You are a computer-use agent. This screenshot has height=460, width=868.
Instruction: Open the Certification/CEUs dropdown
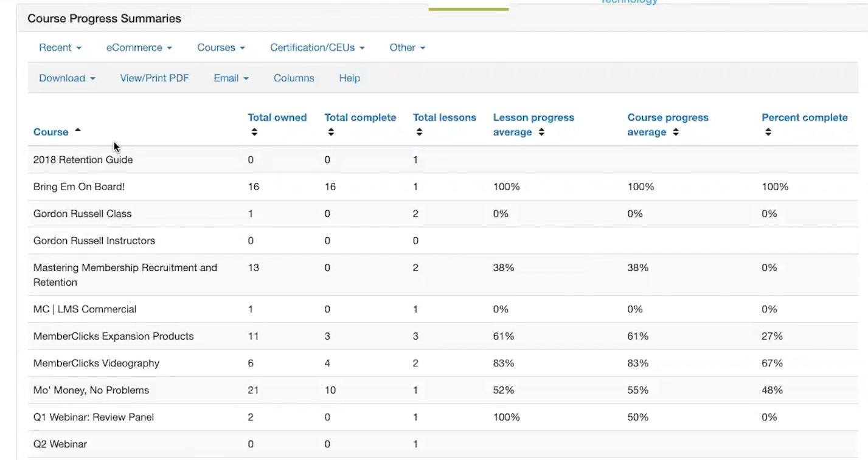coord(317,47)
